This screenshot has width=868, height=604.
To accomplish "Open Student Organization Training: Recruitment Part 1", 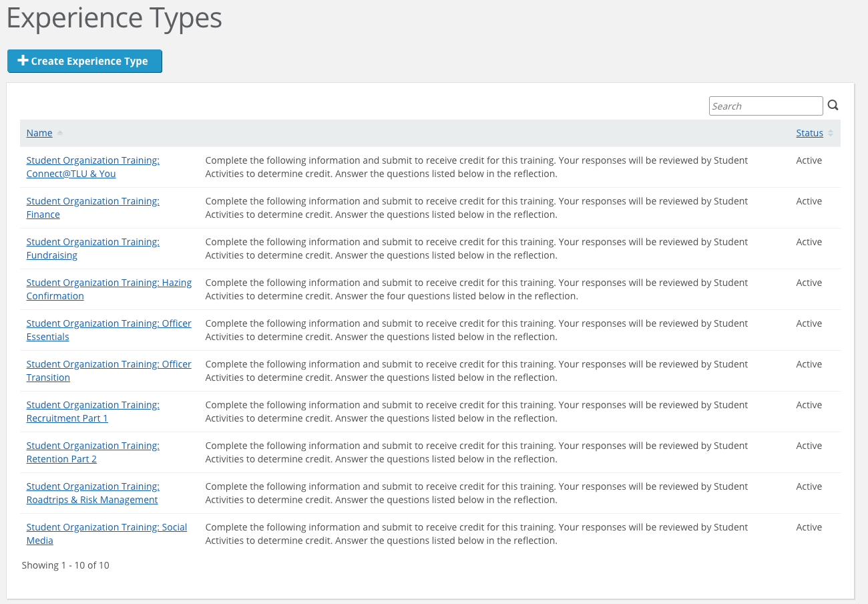I will [93, 412].
